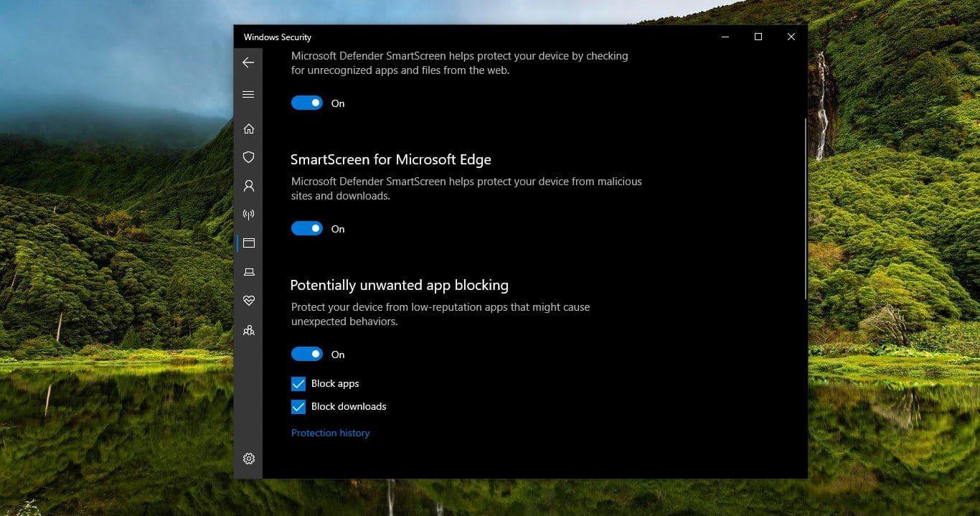Open Family options people icon

(248, 330)
